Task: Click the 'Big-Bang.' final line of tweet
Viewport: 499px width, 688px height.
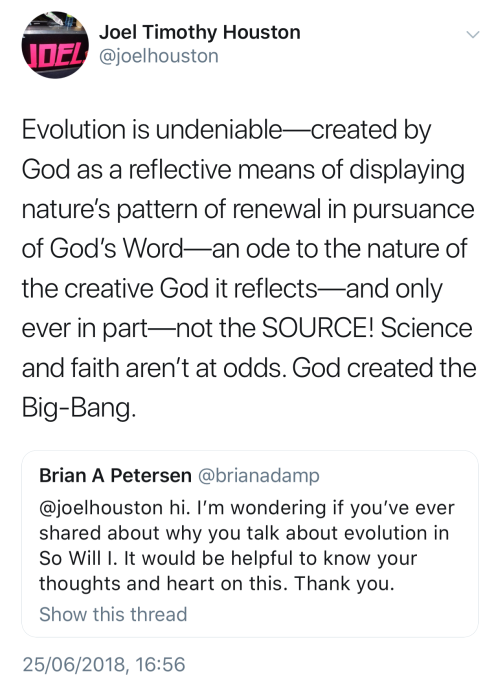Action: pyautogui.click(x=79, y=408)
